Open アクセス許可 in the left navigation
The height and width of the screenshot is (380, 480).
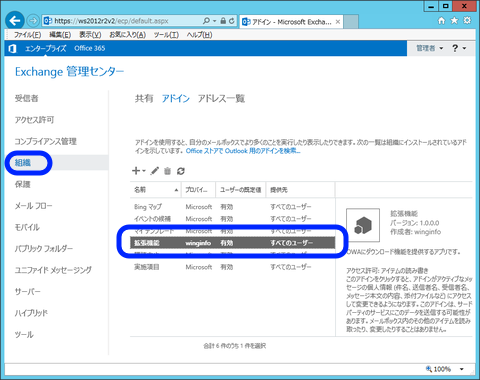[34, 120]
